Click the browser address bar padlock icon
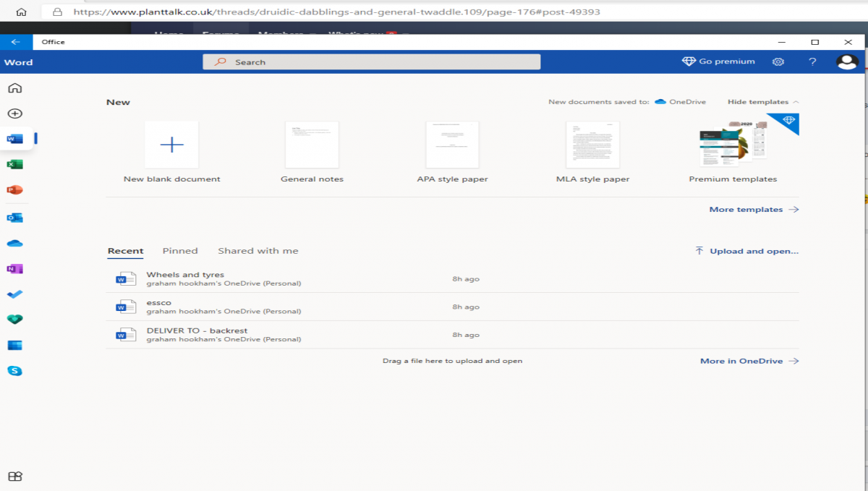Screen dimensions: 868x491 (x=57, y=12)
